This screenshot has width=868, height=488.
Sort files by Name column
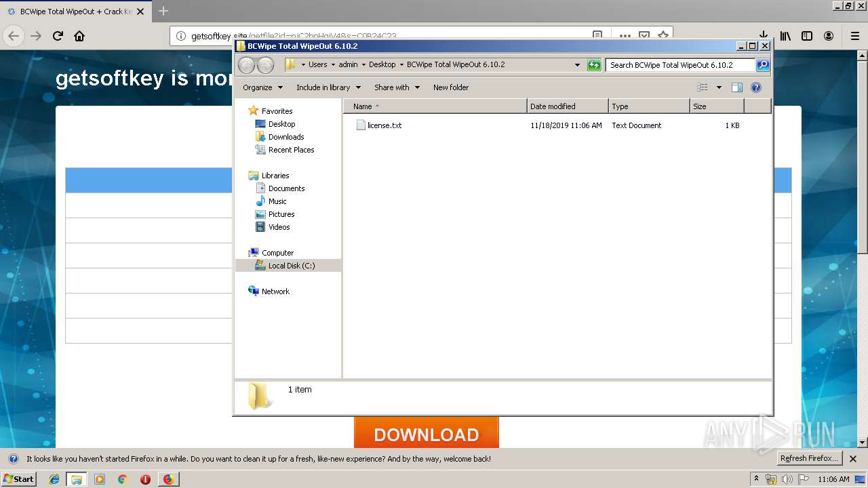(x=435, y=106)
